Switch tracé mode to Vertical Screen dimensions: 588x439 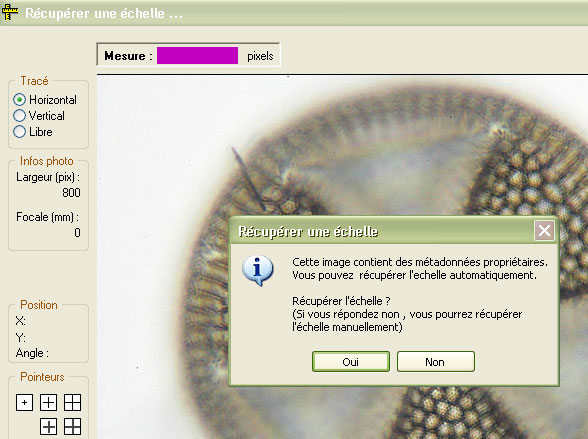tap(39, 116)
